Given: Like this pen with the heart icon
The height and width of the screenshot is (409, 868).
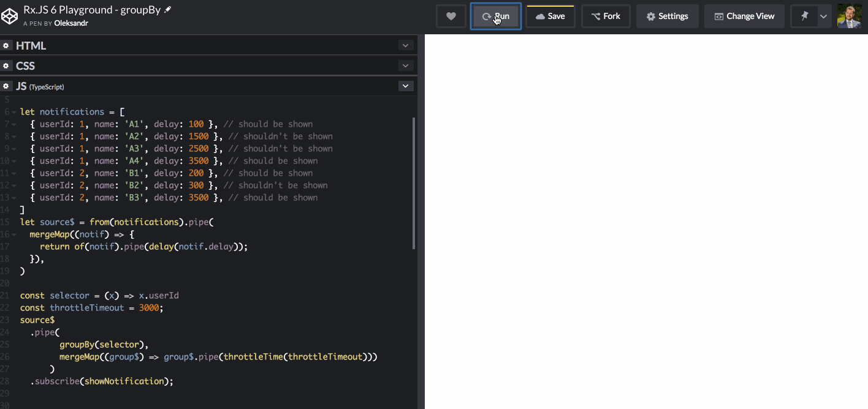Looking at the screenshot, I should click(451, 15).
